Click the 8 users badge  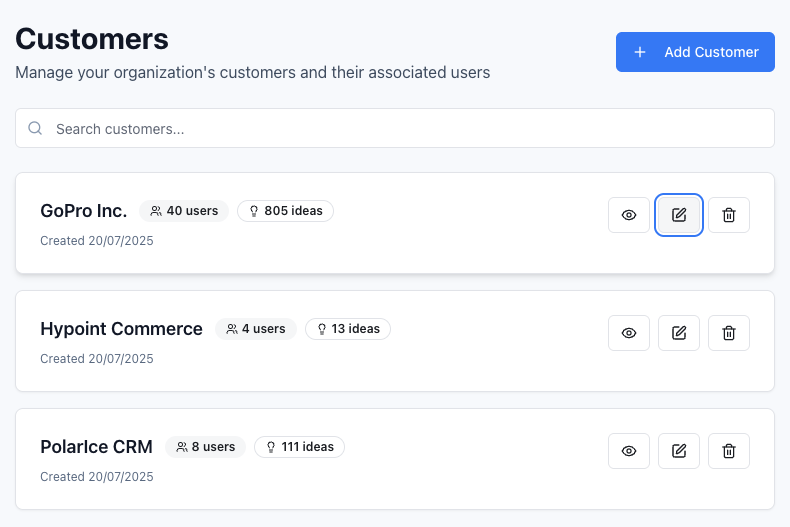click(x=205, y=447)
